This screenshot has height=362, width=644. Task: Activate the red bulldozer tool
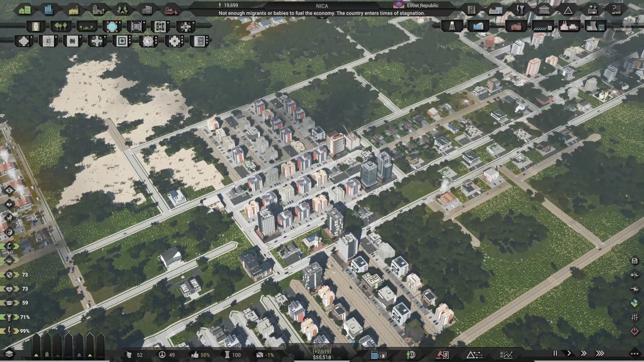click(171, 11)
